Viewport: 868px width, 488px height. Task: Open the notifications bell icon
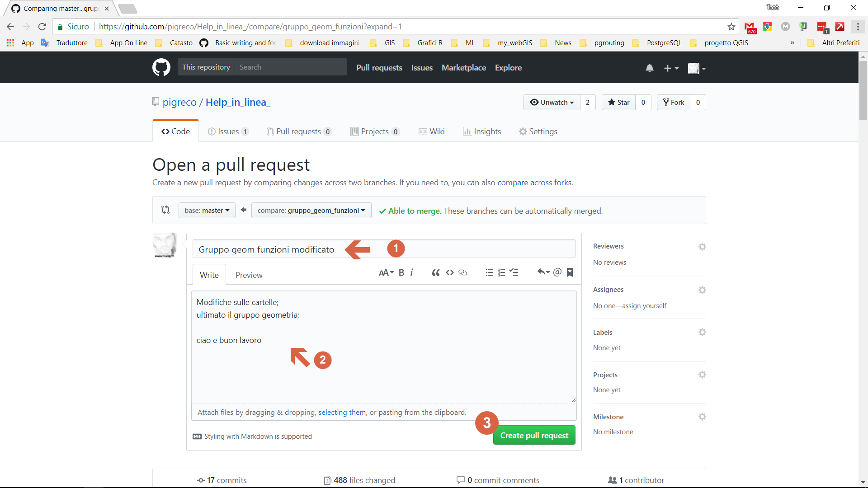(x=649, y=68)
